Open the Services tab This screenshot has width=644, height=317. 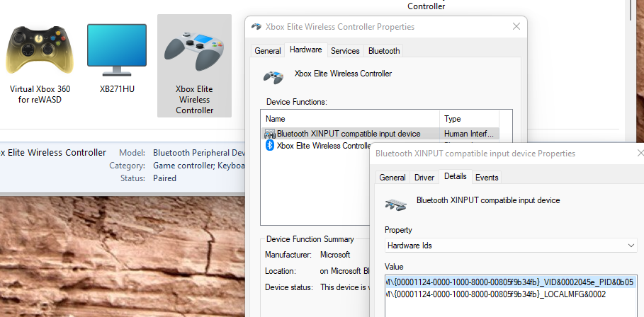[x=345, y=51]
